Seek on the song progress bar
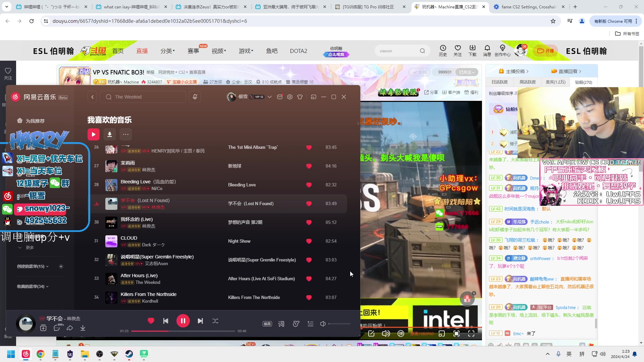Screen dimensions: 644x362 183,331
